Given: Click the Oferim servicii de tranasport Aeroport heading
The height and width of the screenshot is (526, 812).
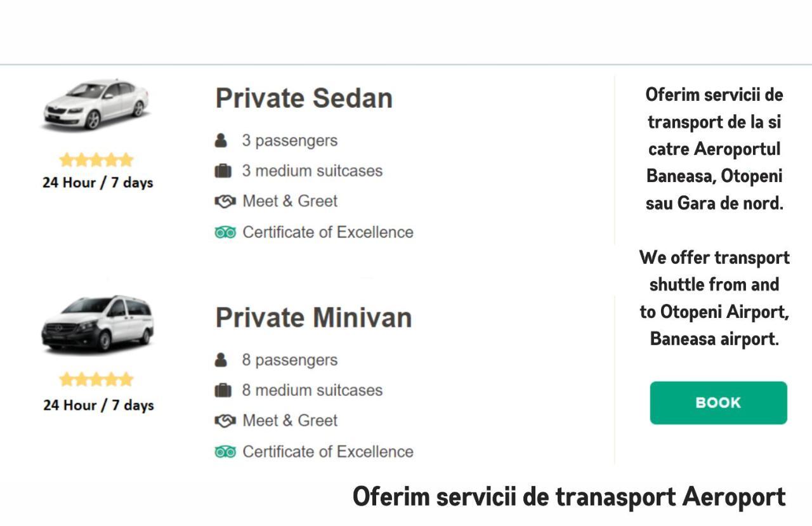Looking at the screenshot, I should click(569, 496).
